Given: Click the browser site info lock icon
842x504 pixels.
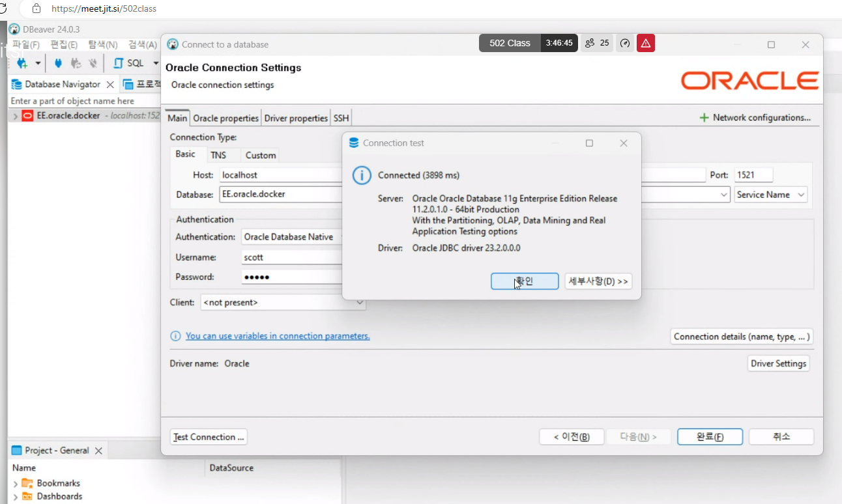Looking at the screenshot, I should (36, 8).
